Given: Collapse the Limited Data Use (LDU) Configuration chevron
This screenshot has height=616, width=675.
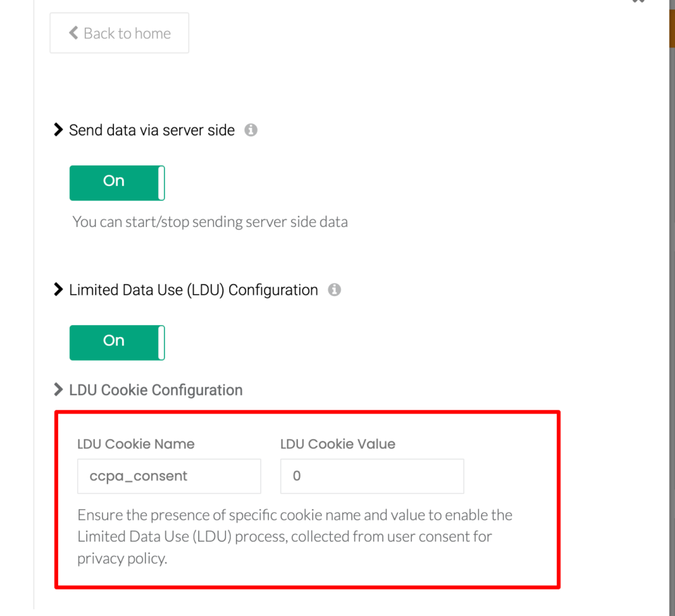Looking at the screenshot, I should [x=58, y=290].
